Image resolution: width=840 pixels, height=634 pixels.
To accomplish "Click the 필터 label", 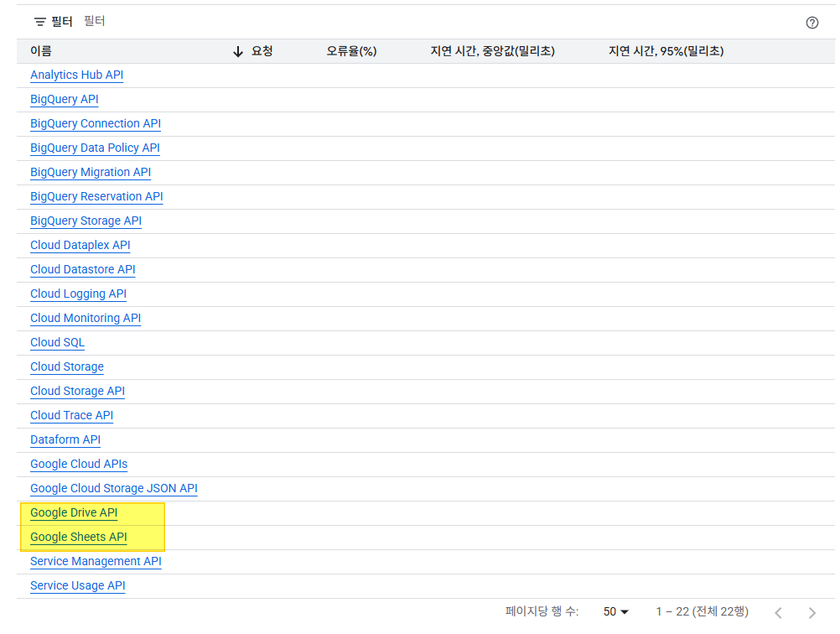I will point(61,22).
